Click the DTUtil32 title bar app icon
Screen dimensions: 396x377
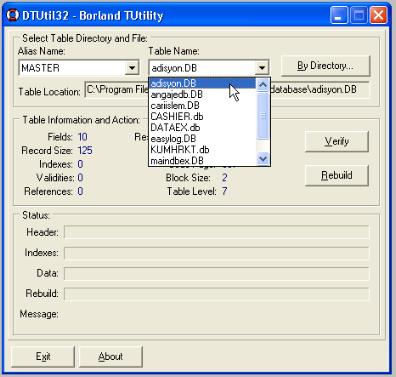coord(13,15)
